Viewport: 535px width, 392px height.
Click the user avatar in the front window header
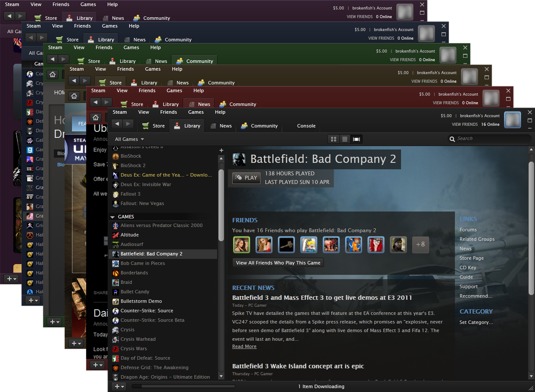[x=512, y=119]
